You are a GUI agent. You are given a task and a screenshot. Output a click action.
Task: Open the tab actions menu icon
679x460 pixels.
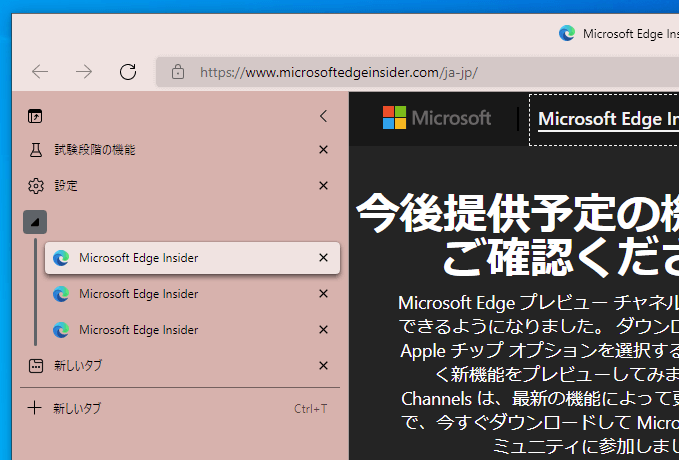click(35, 116)
